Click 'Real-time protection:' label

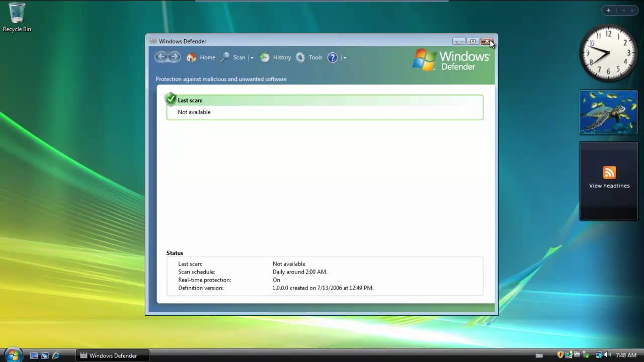pyautogui.click(x=205, y=280)
